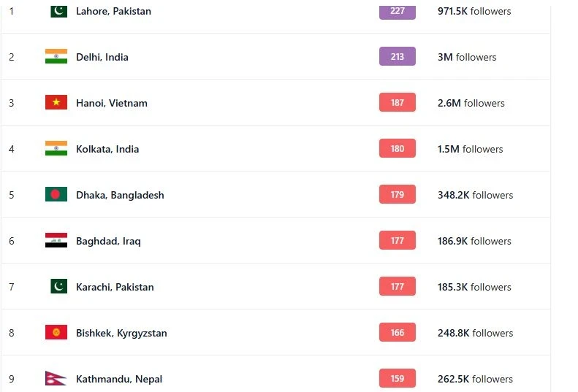Select Hanoi, Vietnam in the ranking

(112, 104)
